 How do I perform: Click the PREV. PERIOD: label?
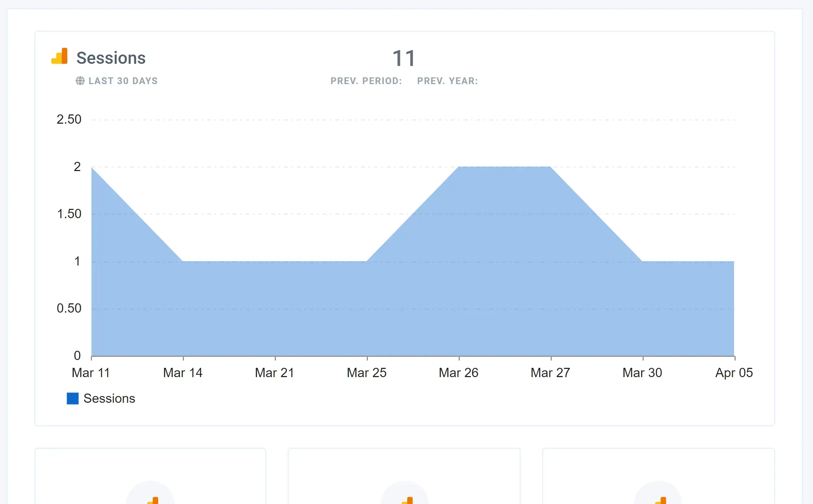coord(366,81)
